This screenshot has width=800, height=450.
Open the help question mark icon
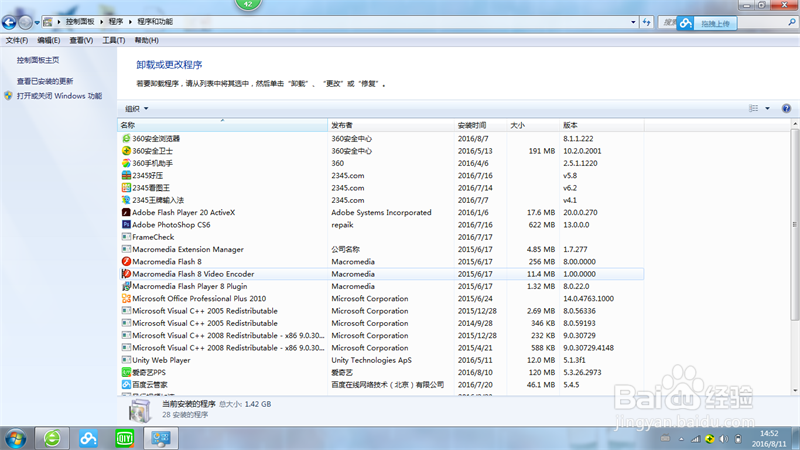(x=786, y=108)
